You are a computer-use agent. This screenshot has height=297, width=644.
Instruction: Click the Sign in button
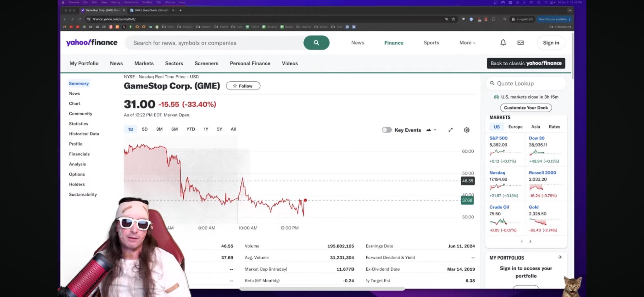click(551, 43)
